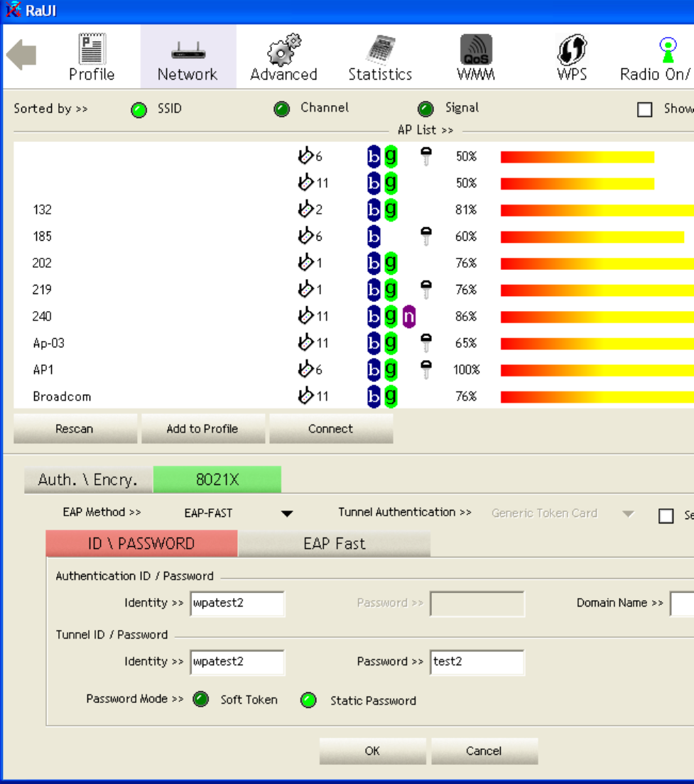This screenshot has width=694, height=784.
Task: Click the lock icon in AP1 row
Action: (x=426, y=369)
